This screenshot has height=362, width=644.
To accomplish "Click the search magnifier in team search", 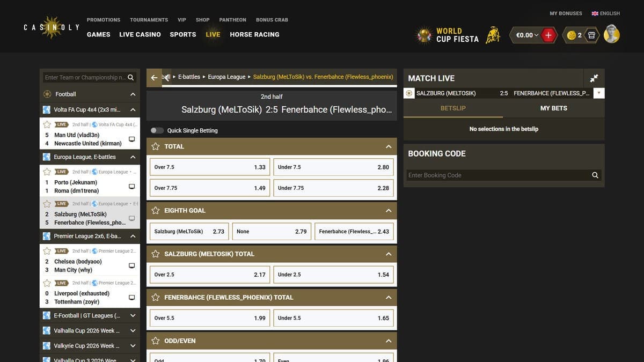I will coord(131,77).
